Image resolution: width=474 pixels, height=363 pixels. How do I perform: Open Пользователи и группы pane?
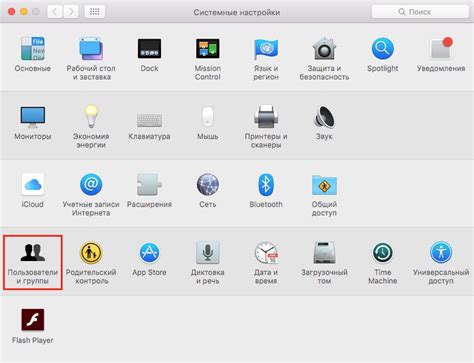[x=33, y=262]
